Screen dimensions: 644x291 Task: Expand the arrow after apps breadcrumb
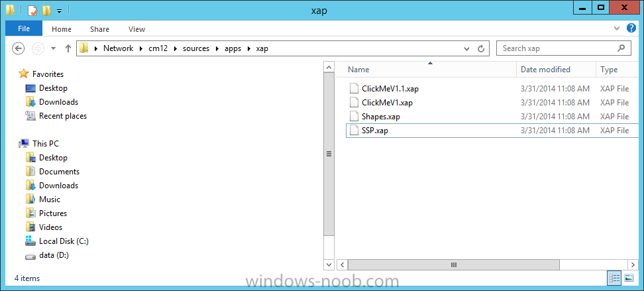tap(249, 48)
